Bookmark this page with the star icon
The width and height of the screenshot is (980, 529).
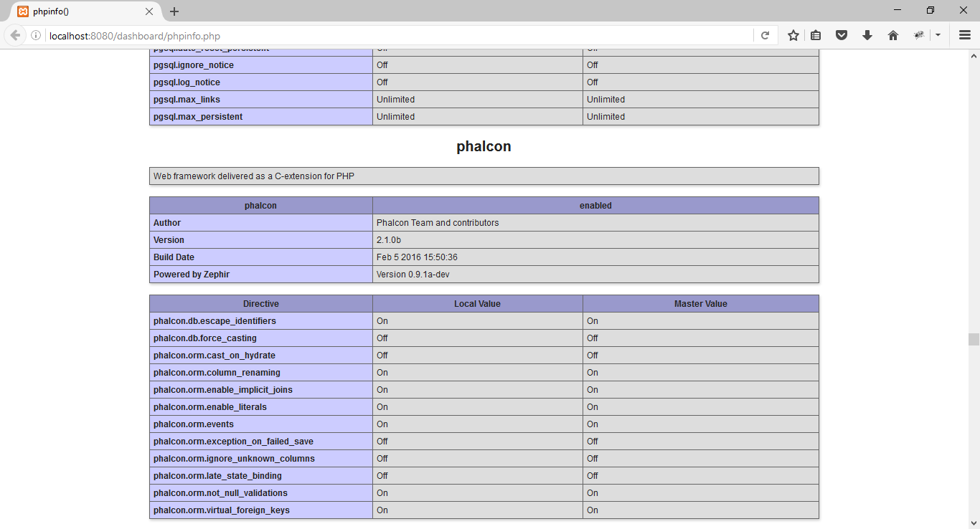pos(793,35)
